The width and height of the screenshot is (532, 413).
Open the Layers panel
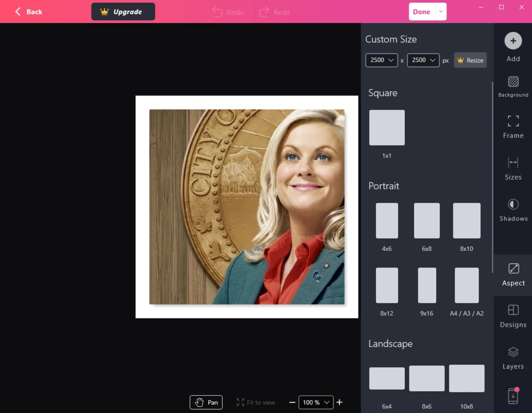coord(513,358)
